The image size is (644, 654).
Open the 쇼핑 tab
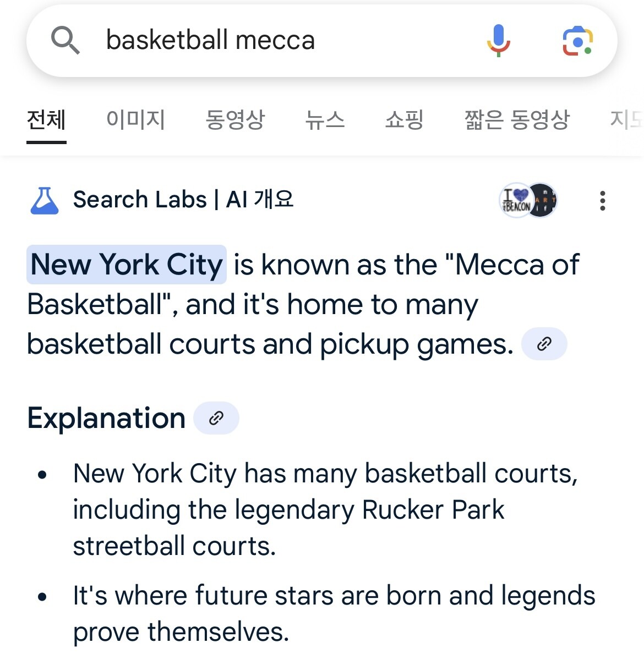[x=405, y=120]
